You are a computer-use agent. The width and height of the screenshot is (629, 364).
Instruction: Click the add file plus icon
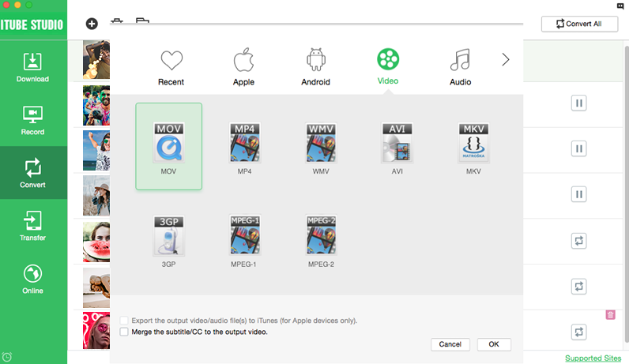tap(92, 24)
